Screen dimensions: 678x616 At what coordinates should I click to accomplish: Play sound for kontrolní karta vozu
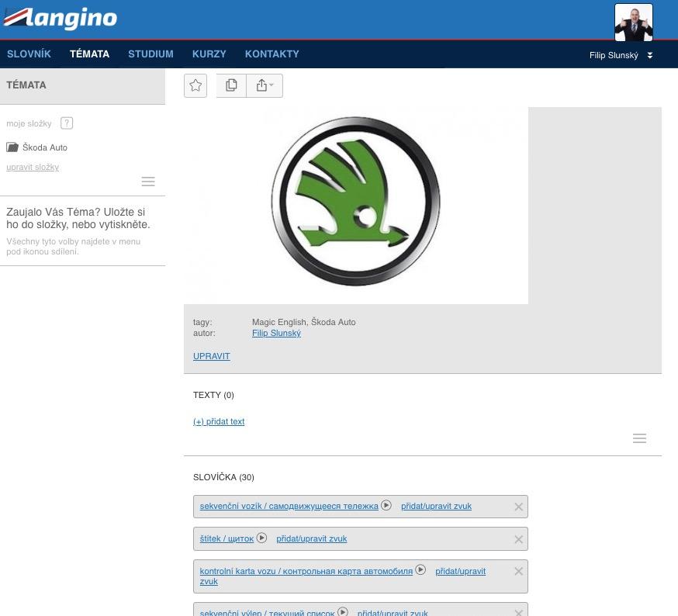tap(420, 569)
